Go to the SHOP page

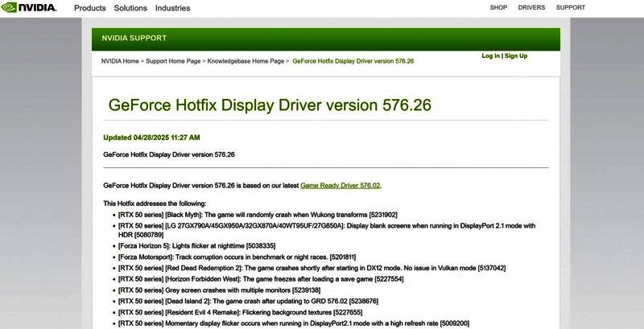click(498, 8)
